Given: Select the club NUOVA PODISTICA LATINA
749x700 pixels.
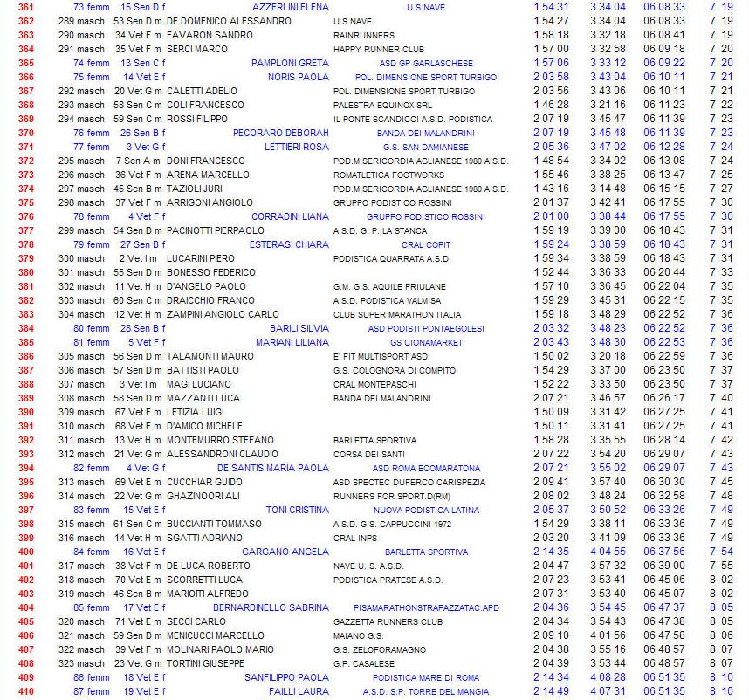Looking at the screenshot, I should pyautogui.click(x=426, y=511).
